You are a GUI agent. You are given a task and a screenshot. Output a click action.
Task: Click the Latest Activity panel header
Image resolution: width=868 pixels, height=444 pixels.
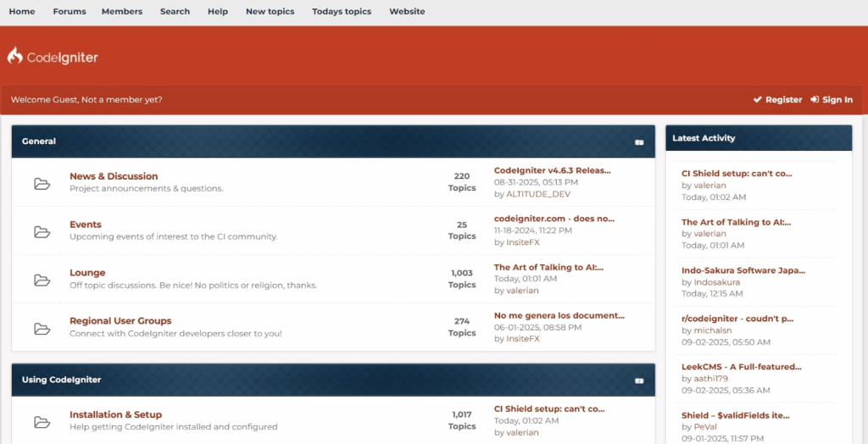click(759, 138)
